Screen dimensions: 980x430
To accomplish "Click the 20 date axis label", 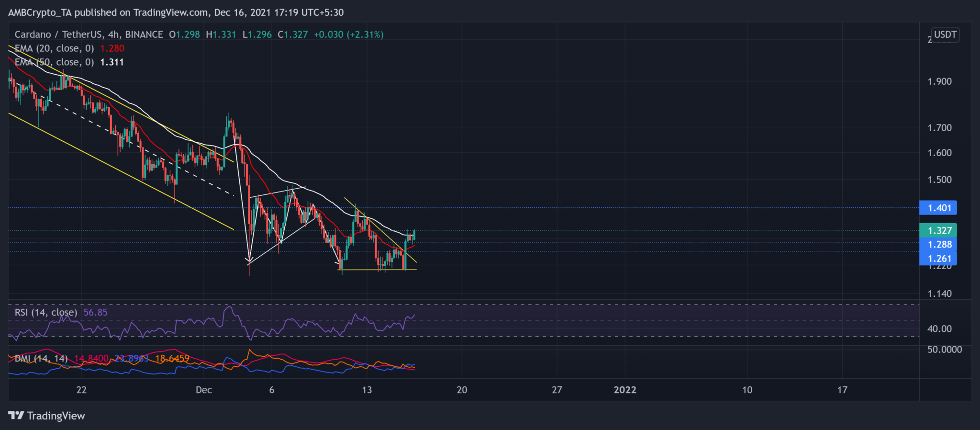I will point(462,390).
